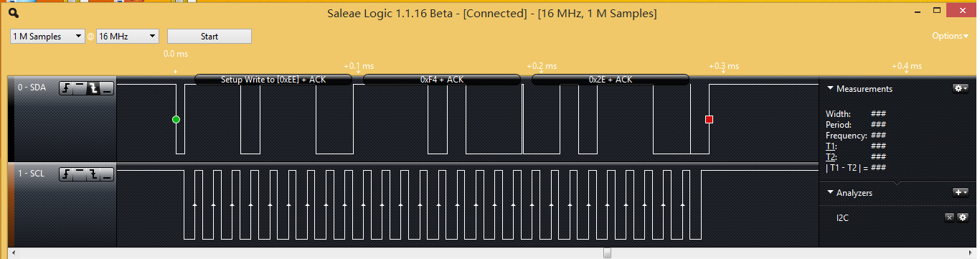Set rising edge trigger on SDA channel
980x259 pixels.
pos(66,88)
